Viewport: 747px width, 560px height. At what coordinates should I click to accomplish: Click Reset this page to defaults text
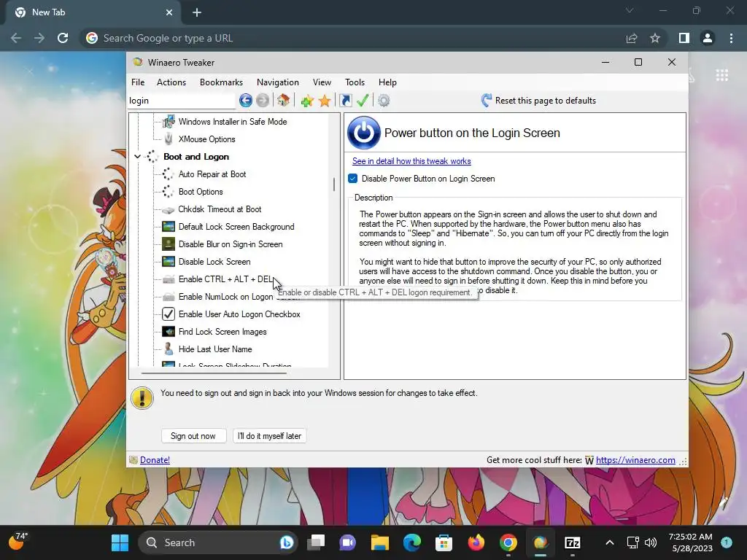(546, 101)
